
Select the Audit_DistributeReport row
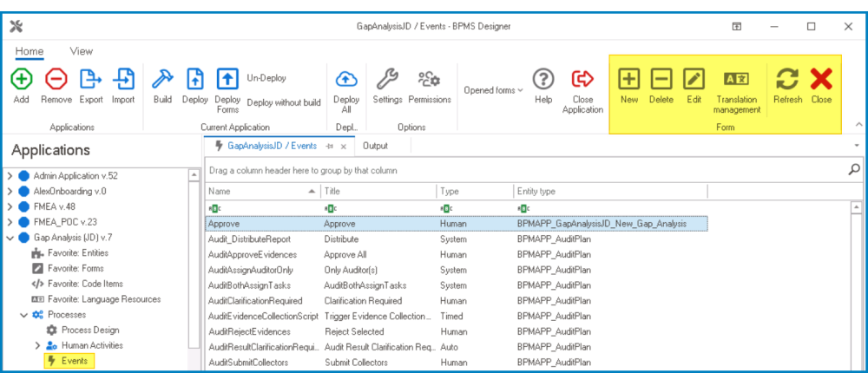tap(457, 239)
